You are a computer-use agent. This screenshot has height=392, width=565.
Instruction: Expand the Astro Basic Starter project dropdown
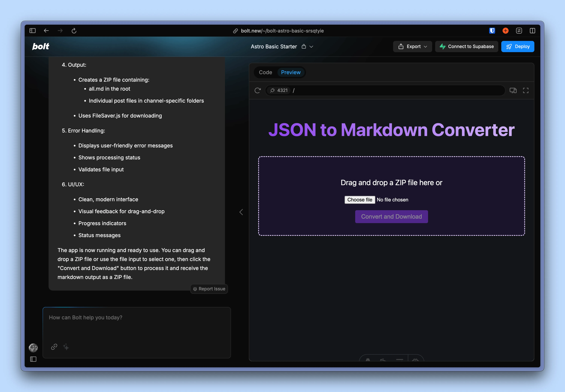click(x=311, y=47)
